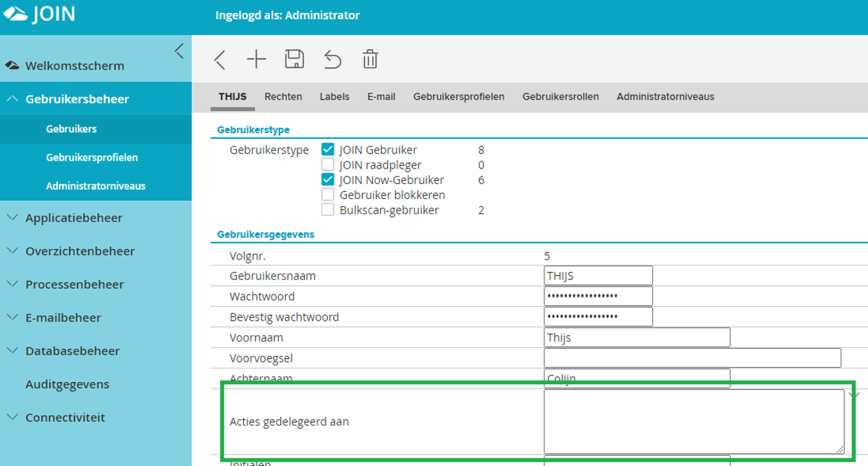
Task: Open the Auditgegevens page
Action: tap(67, 384)
